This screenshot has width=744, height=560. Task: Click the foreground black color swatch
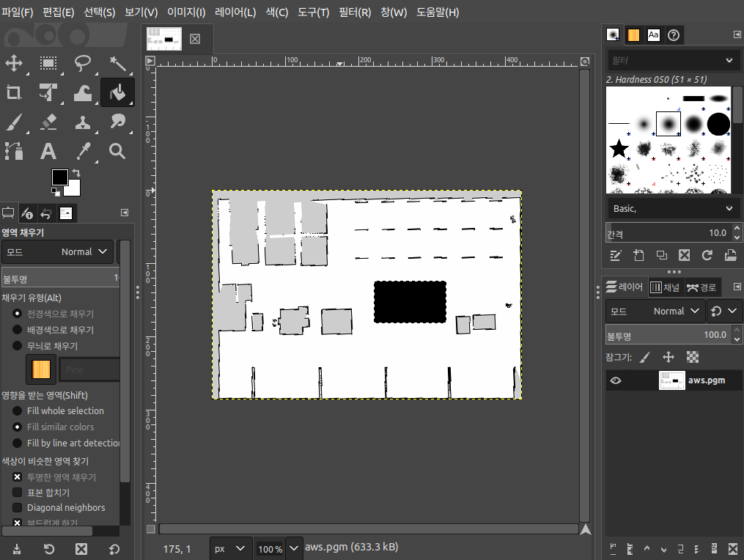pos(60,177)
